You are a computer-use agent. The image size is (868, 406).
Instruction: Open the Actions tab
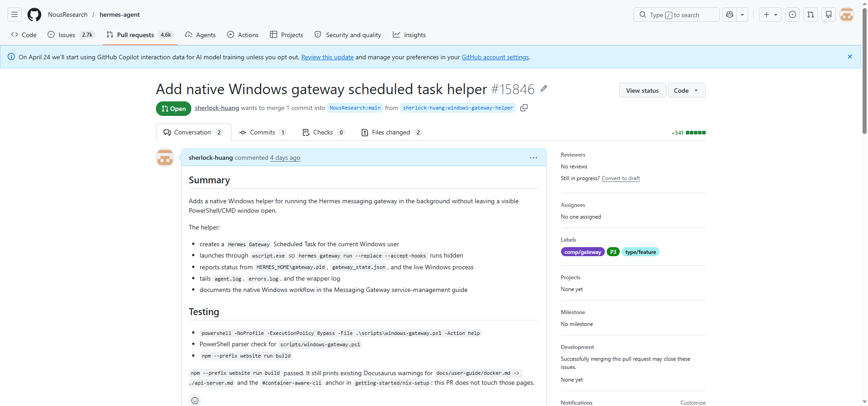pyautogui.click(x=243, y=35)
